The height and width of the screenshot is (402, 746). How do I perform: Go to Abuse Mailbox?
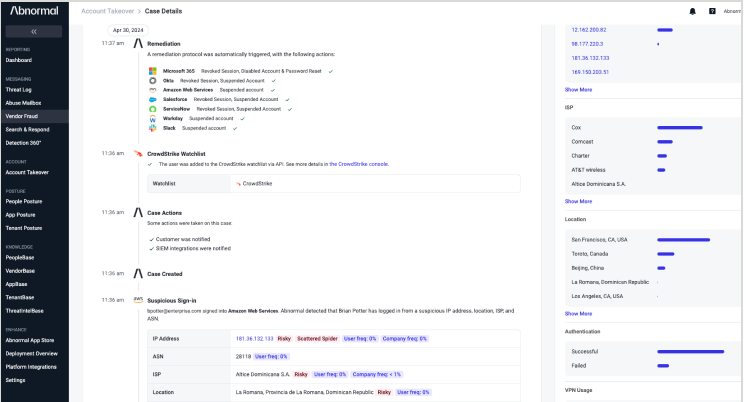pyautogui.click(x=23, y=103)
